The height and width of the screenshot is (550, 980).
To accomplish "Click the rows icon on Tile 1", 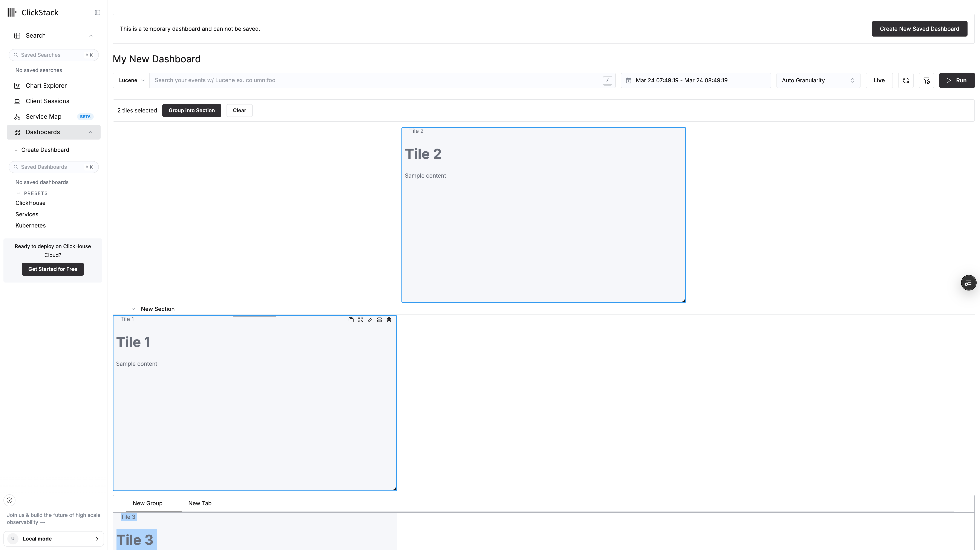I will (379, 320).
